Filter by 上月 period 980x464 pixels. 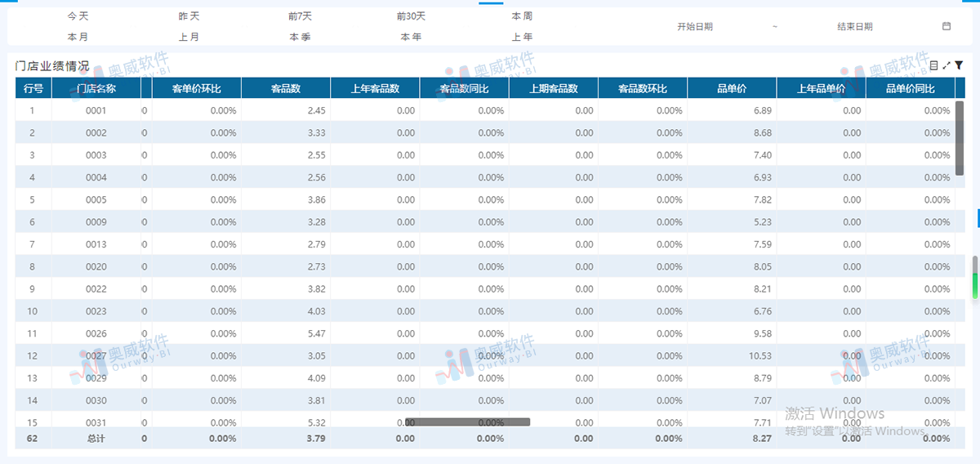pyautogui.click(x=189, y=37)
